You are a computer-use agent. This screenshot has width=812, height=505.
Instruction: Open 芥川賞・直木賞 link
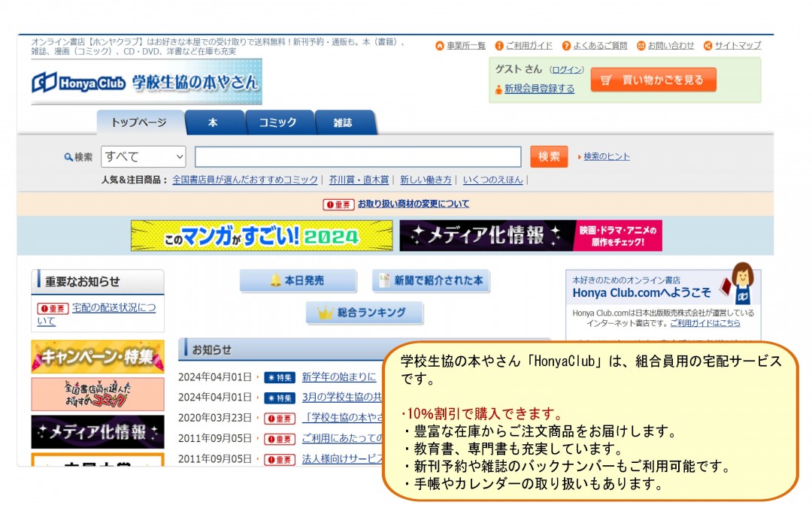point(359,180)
